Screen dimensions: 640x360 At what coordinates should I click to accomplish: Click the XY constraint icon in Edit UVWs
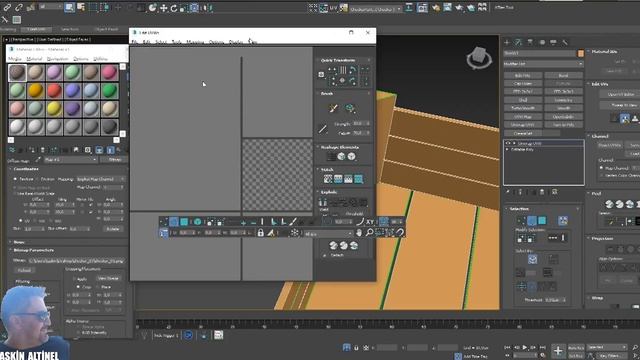pos(370,222)
